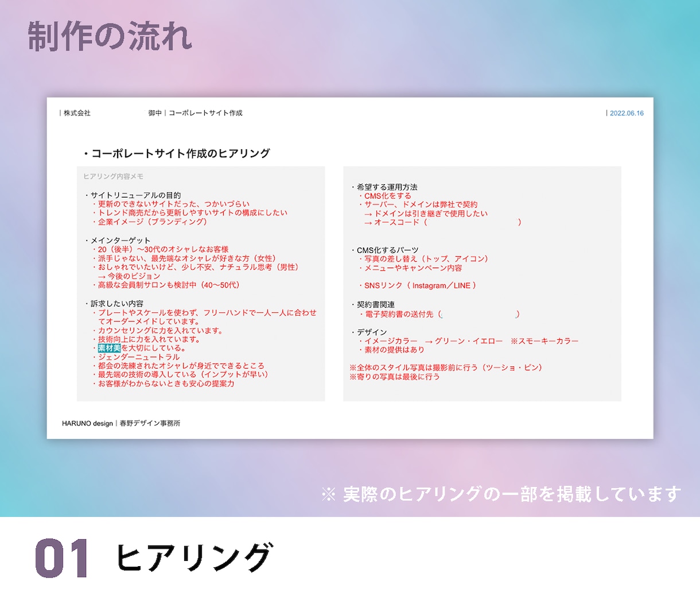Click the line 'SNSリンク（ Instagram／LINE ）'
The image size is (700, 600).
click(420, 285)
